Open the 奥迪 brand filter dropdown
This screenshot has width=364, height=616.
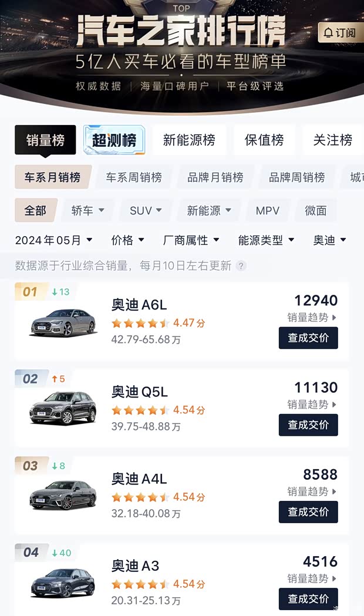pyautogui.click(x=329, y=240)
